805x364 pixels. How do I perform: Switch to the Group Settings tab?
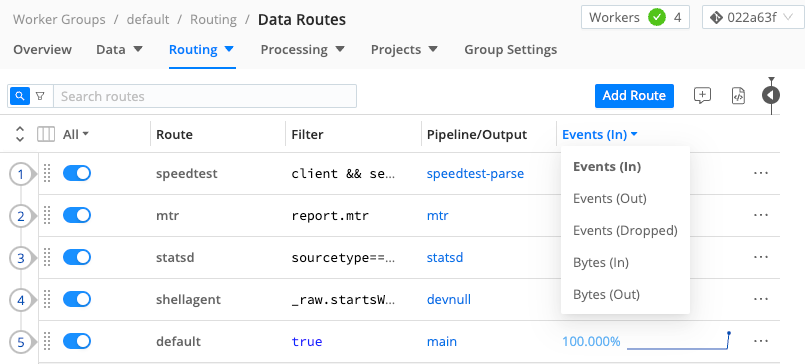510,50
